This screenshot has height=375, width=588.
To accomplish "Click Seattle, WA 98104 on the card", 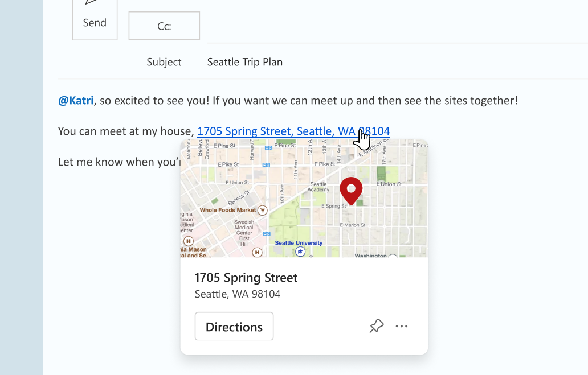I will point(238,294).
